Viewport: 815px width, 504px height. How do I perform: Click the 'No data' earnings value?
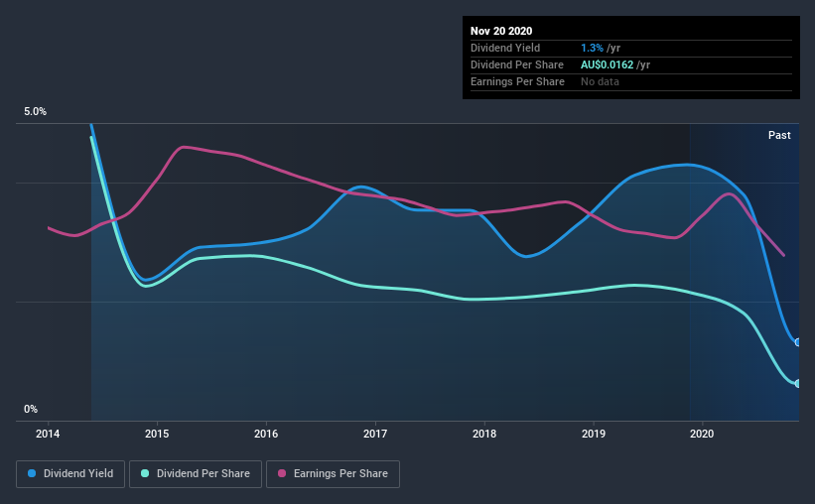coord(600,81)
